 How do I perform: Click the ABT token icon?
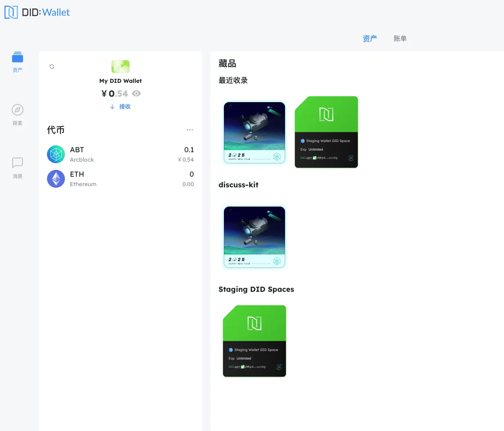coord(56,154)
